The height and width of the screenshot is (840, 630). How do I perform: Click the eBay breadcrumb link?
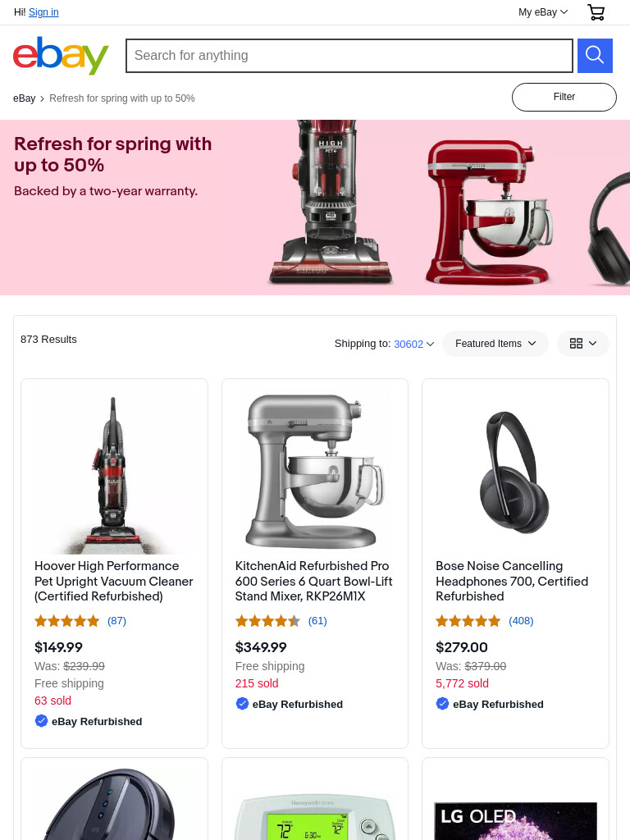pos(24,98)
